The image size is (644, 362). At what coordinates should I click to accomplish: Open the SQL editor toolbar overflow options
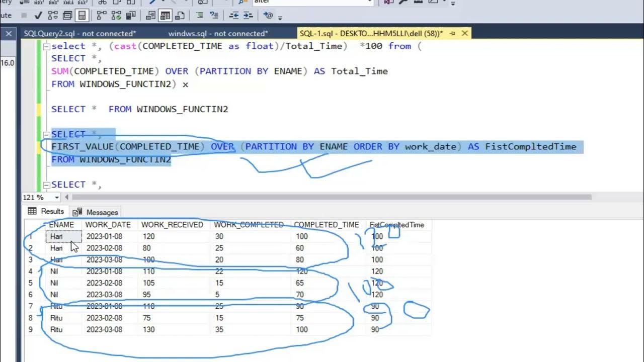(x=280, y=18)
